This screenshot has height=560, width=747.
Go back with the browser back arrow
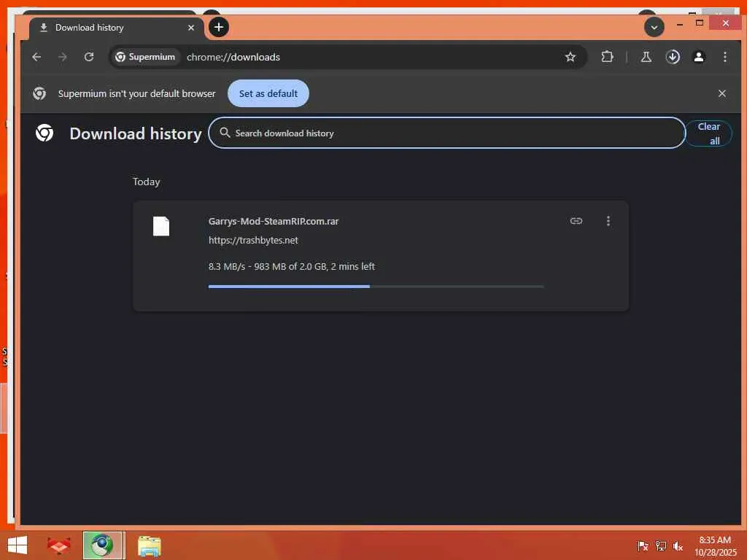[36, 57]
